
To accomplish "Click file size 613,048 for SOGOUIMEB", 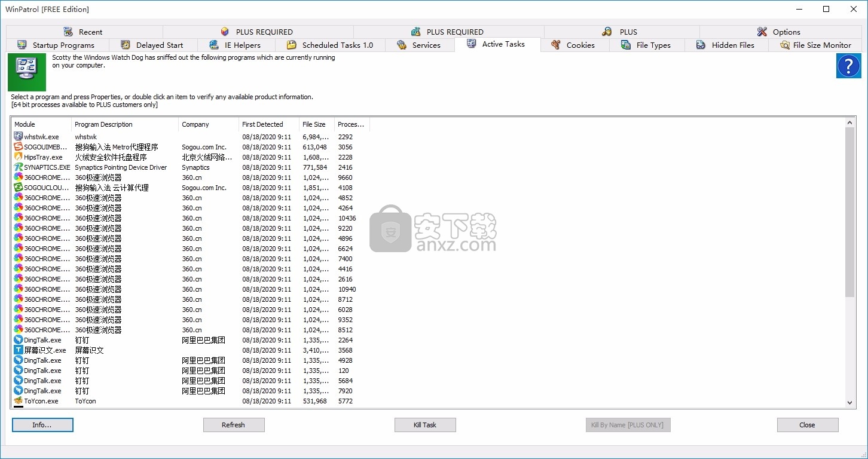I will [x=315, y=147].
